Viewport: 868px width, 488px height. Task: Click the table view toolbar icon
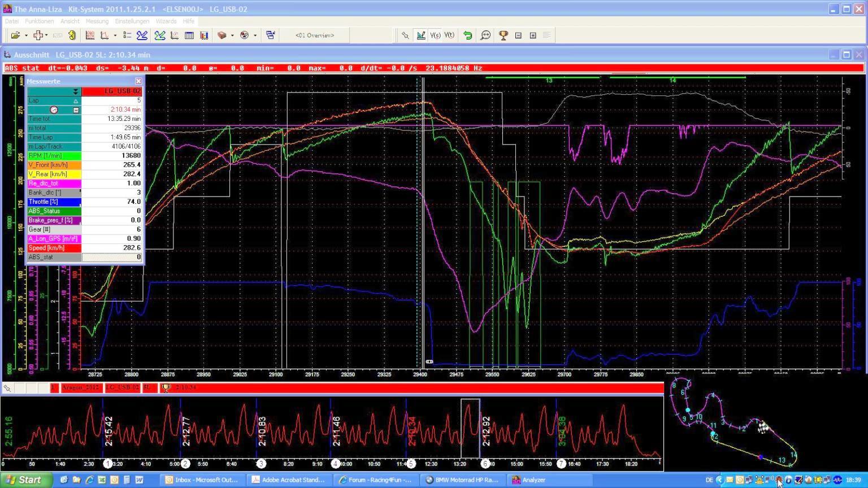point(189,35)
